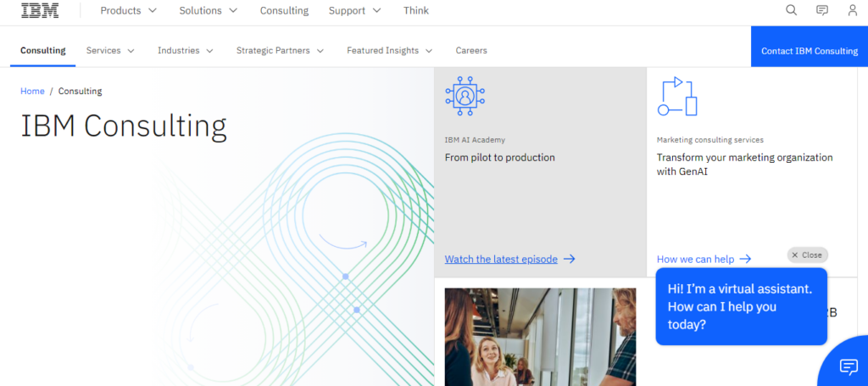Open the virtual assistant chat launcher

[848, 366]
